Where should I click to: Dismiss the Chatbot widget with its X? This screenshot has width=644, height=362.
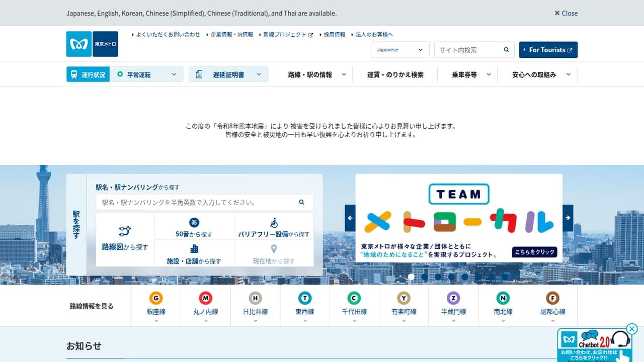point(632,329)
